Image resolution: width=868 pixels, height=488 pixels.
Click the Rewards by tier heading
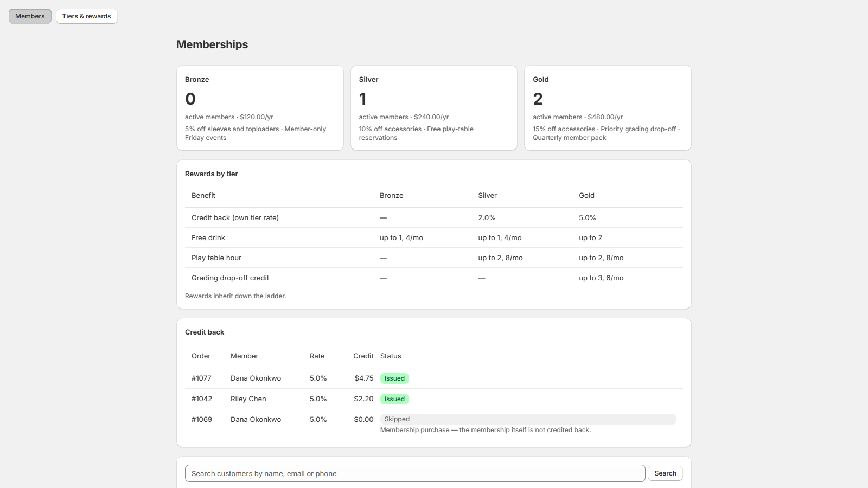212,174
